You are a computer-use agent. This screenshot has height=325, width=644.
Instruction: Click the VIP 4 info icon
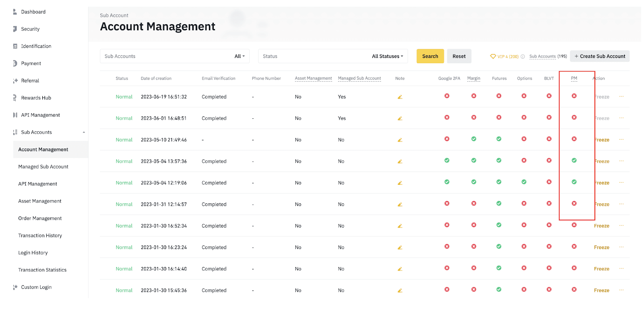point(522,57)
